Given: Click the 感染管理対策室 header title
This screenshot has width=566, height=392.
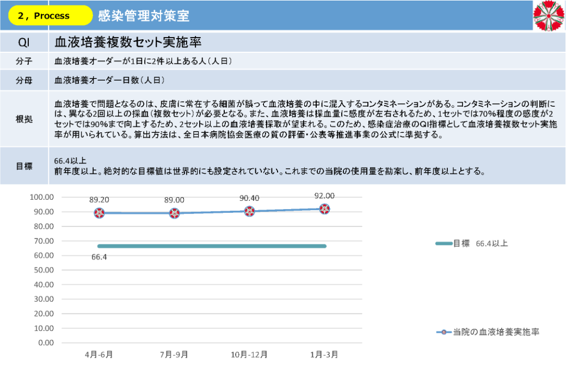Looking at the screenshot, I should pyautogui.click(x=144, y=16).
